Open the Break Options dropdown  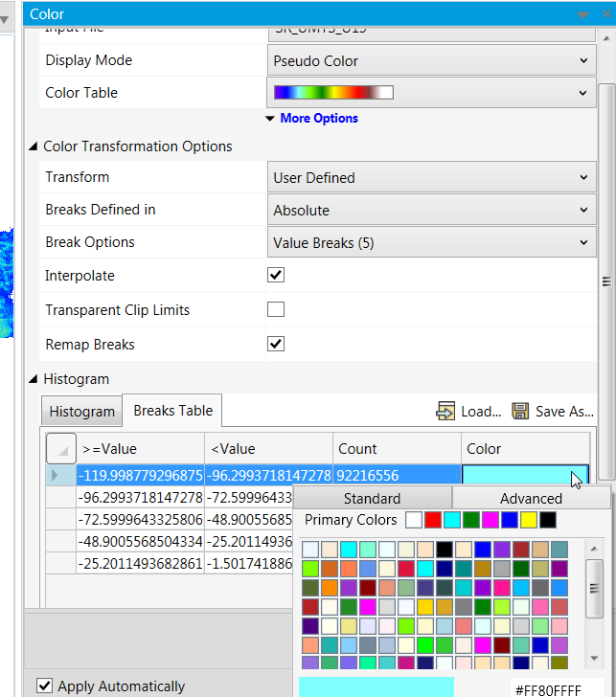[x=429, y=242]
